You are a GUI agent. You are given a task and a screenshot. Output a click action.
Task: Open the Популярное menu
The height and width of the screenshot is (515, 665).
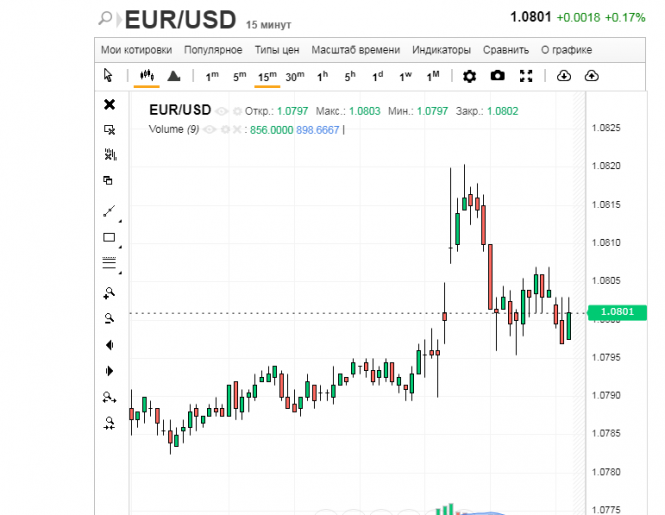pos(213,50)
